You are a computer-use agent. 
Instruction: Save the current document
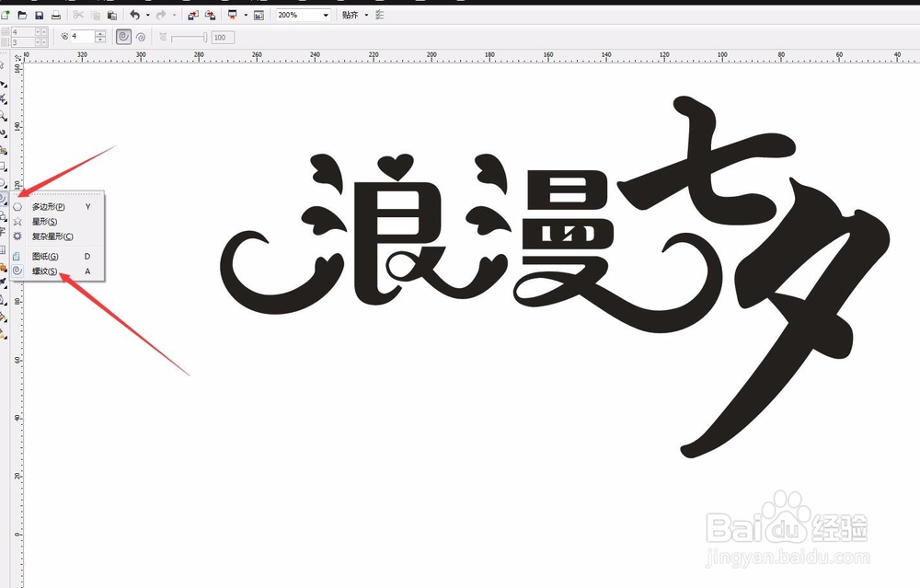click(38, 14)
